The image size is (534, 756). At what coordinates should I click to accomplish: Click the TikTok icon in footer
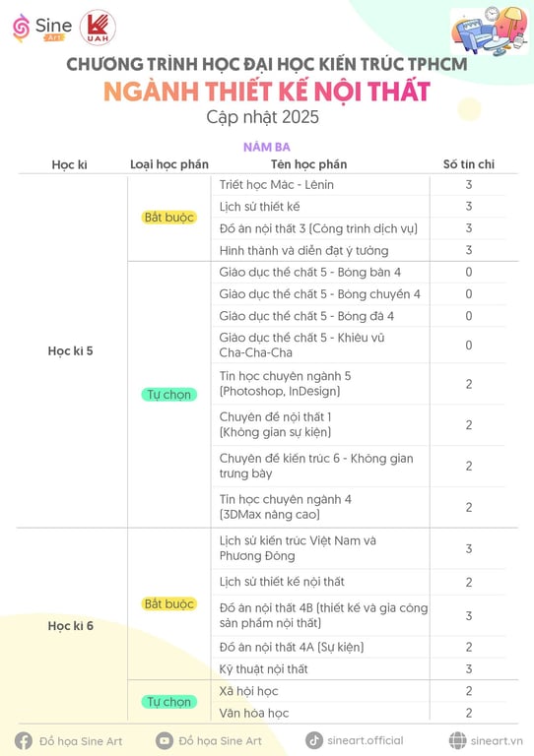tap(314, 740)
